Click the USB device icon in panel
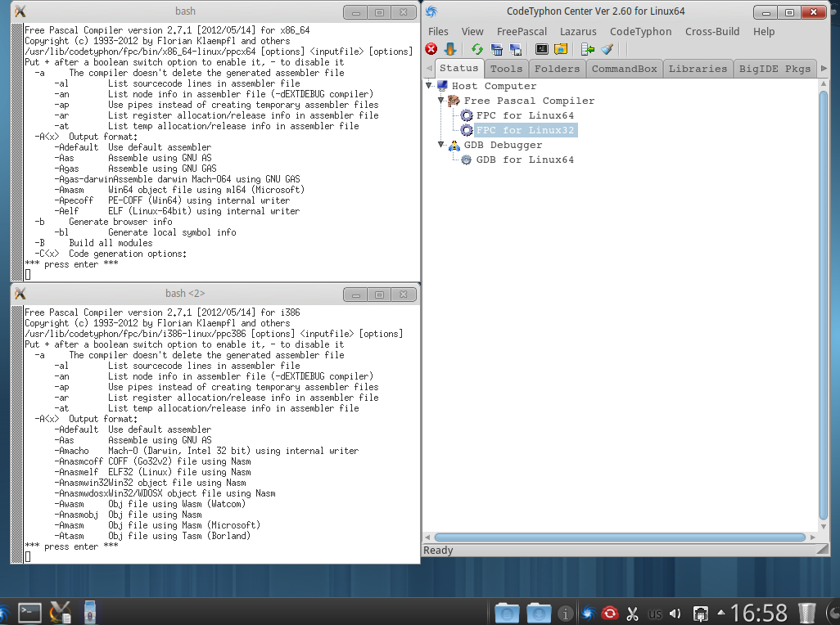The width and height of the screenshot is (840, 625). click(90, 613)
